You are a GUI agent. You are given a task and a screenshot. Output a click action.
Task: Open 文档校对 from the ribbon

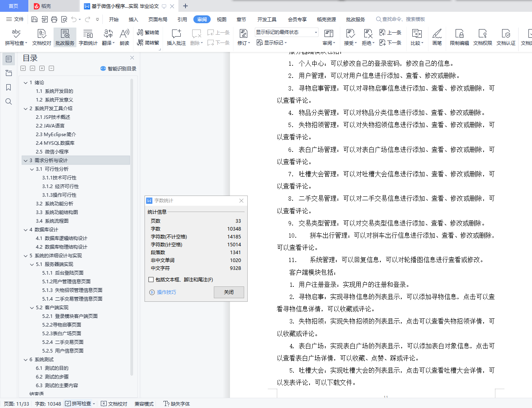tap(42, 37)
